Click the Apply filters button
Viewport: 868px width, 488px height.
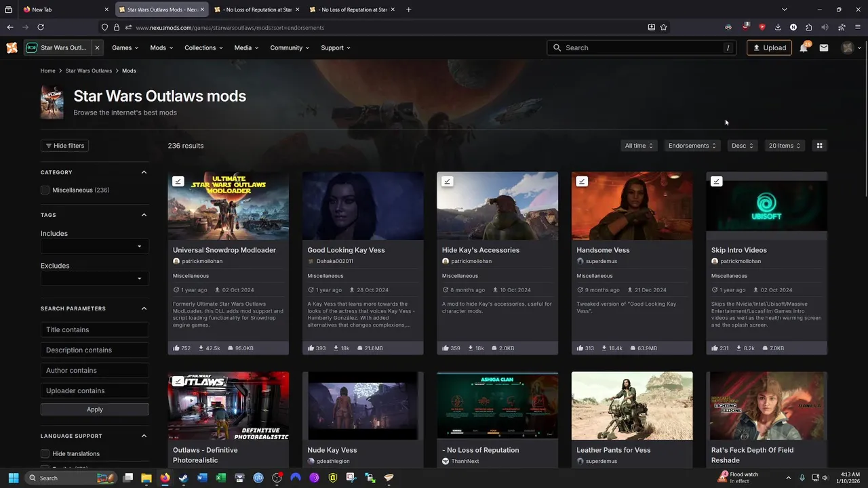pyautogui.click(x=95, y=409)
